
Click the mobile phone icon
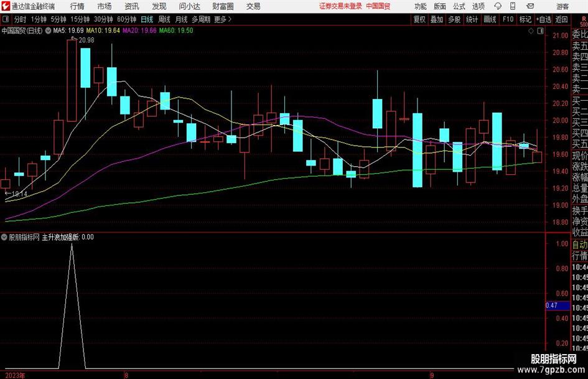click(x=513, y=6)
